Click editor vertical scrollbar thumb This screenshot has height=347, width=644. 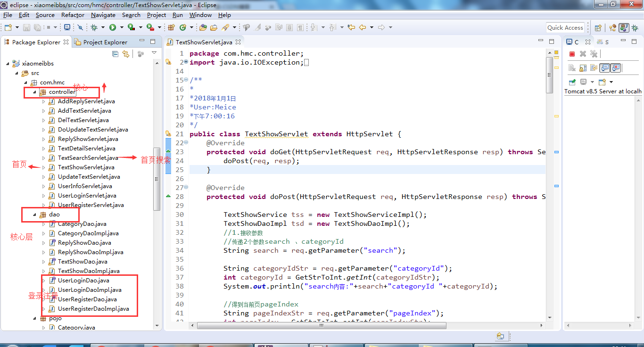click(549, 75)
